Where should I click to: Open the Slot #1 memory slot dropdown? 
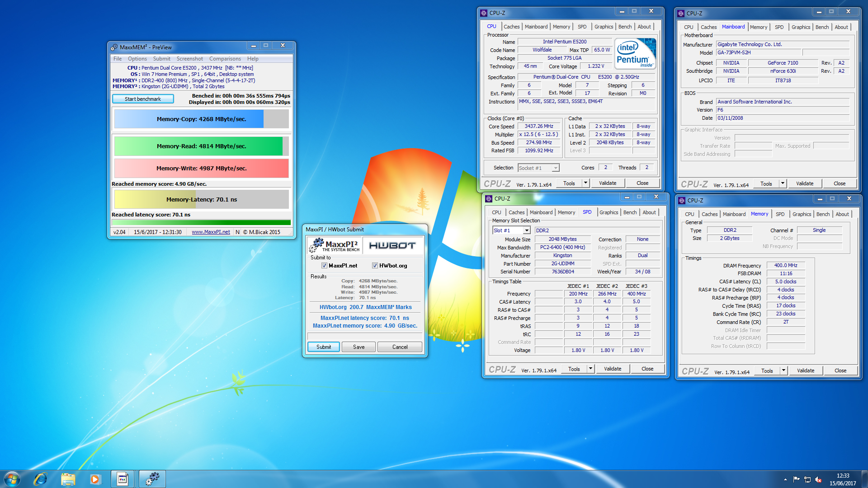coord(526,230)
